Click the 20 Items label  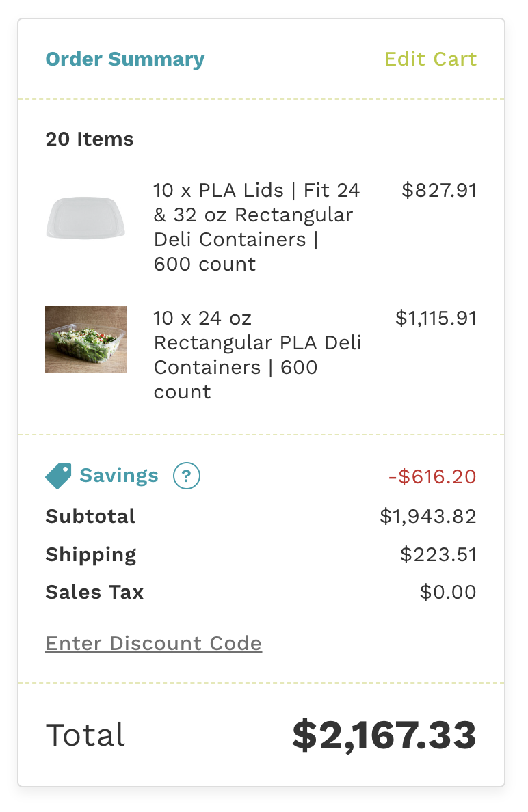click(89, 139)
